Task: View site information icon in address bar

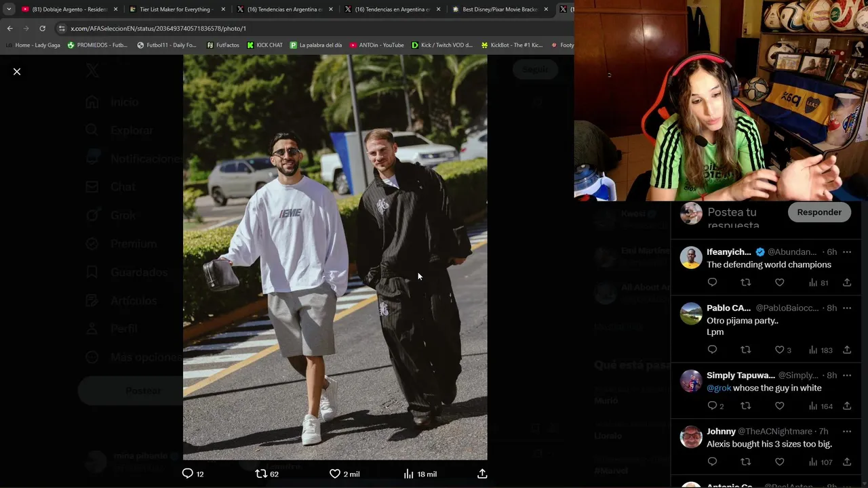Action: click(62, 28)
